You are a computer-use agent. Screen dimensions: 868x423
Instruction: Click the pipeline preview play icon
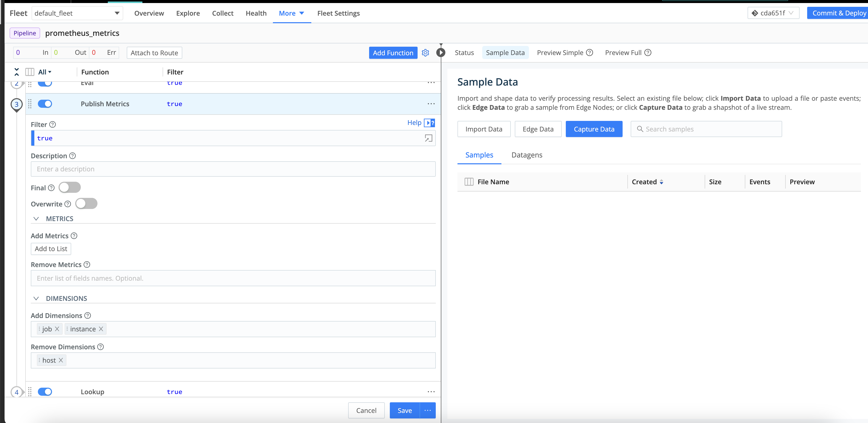[x=441, y=52]
